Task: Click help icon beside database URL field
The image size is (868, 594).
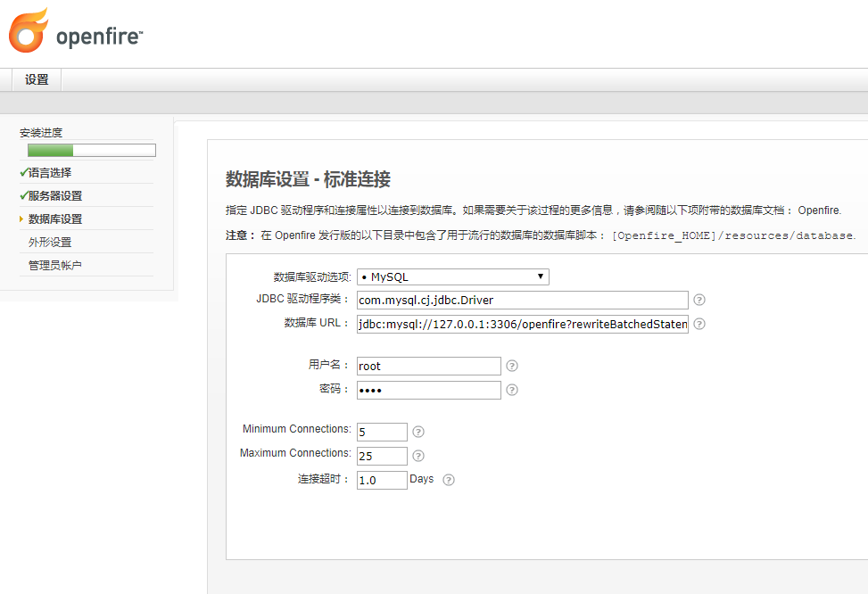Action: [x=699, y=324]
